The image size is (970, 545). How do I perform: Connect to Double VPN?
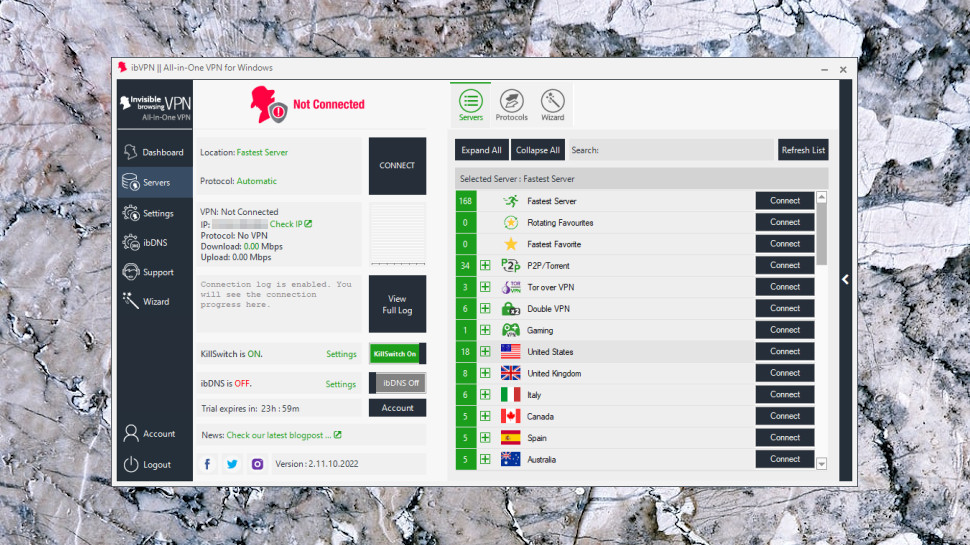[x=784, y=308]
